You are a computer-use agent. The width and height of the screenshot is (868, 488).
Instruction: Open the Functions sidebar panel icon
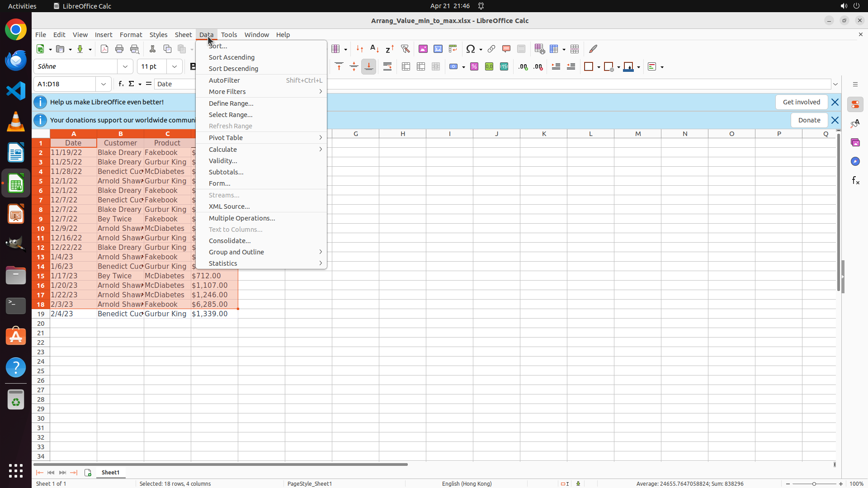[x=855, y=181]
